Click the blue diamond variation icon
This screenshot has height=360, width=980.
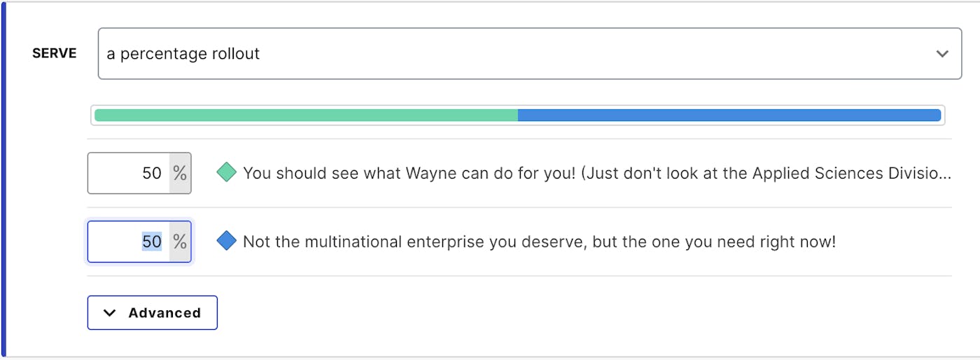(x=226, y=242)
